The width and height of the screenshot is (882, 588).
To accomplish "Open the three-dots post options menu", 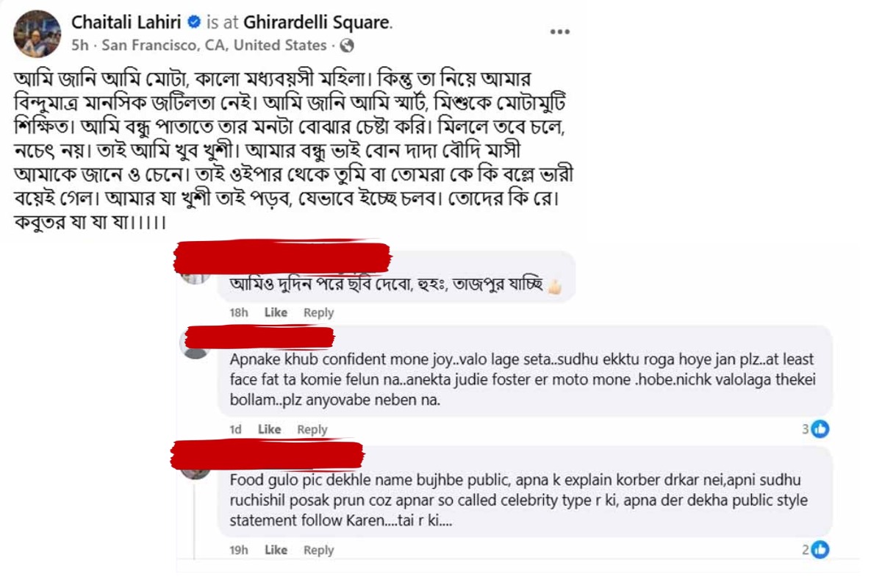I will pyautogui.click(x=560, y=32).
